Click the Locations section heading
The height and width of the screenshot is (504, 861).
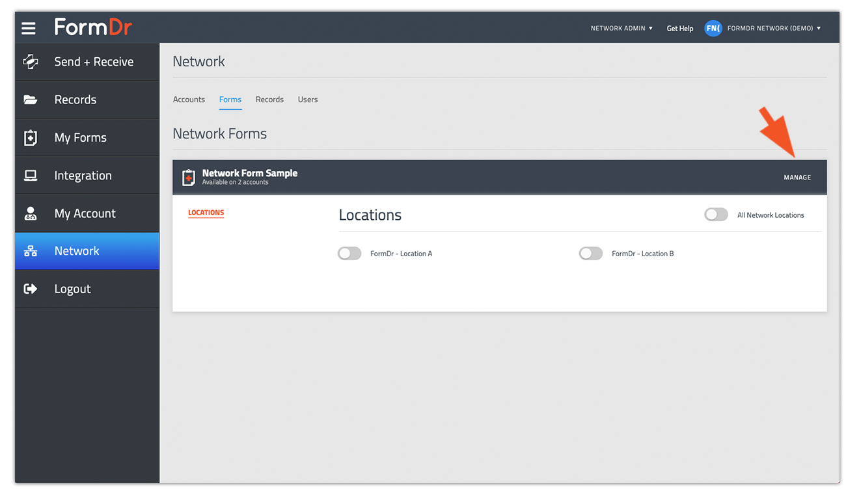tap(370, 215)
